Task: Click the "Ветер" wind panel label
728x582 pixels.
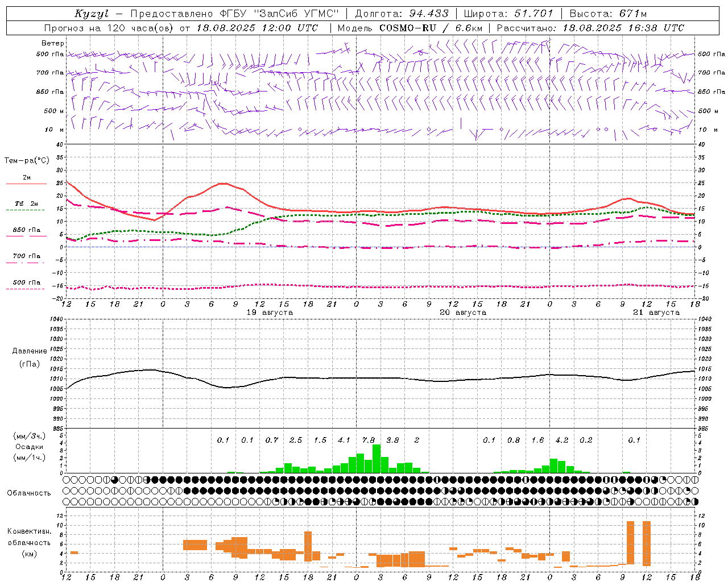Action: pos(52,43)
